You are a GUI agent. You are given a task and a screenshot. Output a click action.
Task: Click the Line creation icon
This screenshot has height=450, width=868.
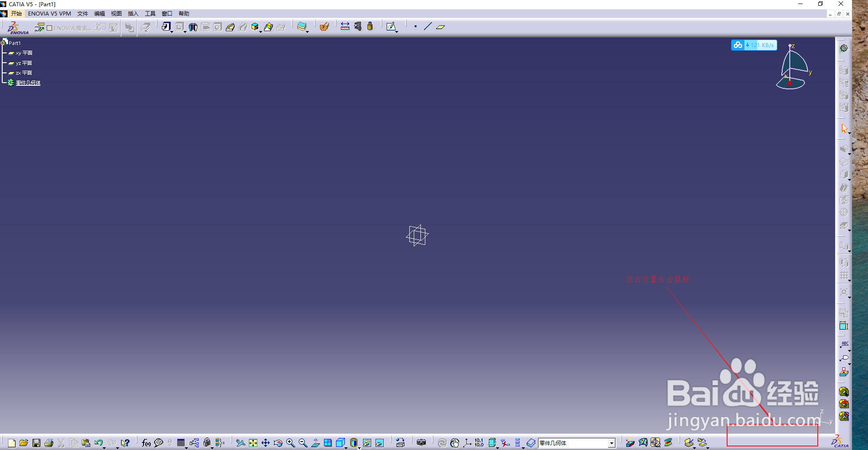(x=428, y=27)
